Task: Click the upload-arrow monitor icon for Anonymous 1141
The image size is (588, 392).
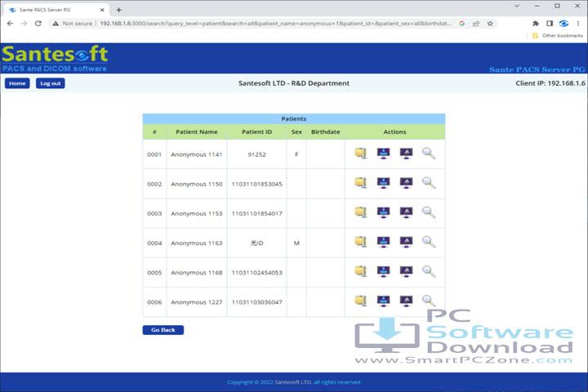Action: coord(406,153)
